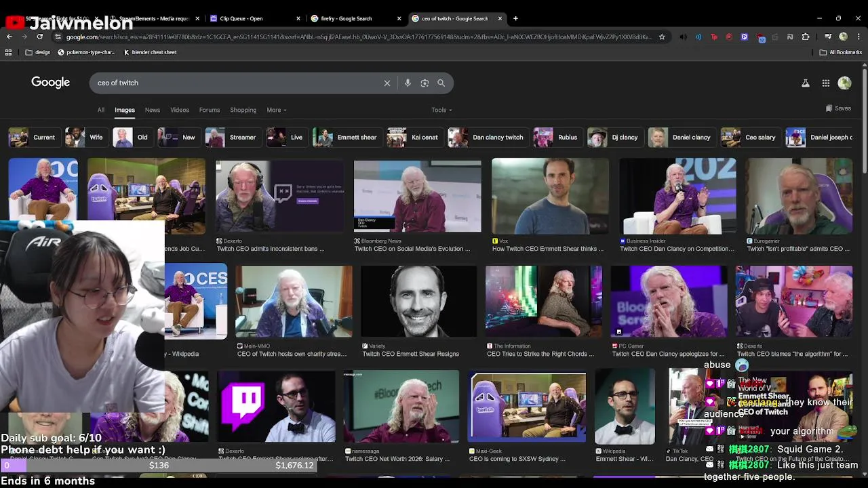Image resolution: width=868 pixels, height=488 pixels.
Task: Open Chrome profile avatar in toolbar
Action: (x=843, y=37)
